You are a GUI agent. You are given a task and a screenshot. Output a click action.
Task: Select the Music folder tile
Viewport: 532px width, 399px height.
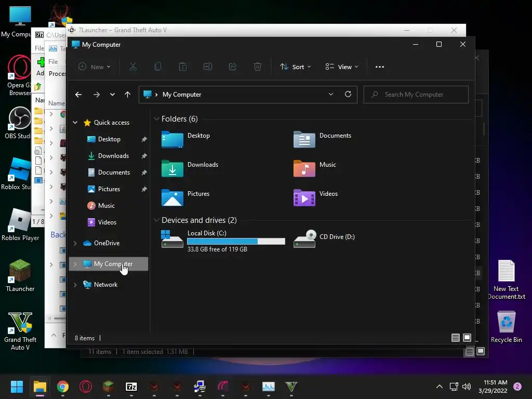pyautogui.click(x=314, y=168)
